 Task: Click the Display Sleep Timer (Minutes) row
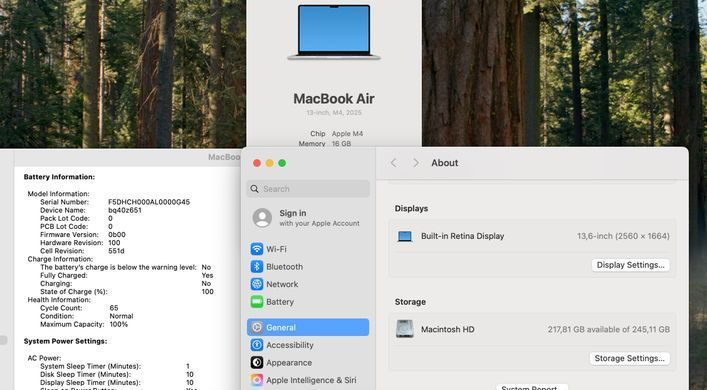click(x=117, y=383)
